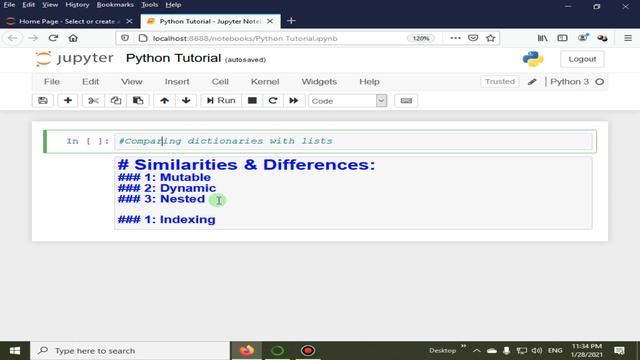This screenshot has height=360, width=640.
Task: Move selected cell up arrow
Action: pyautogui.click(x=164, y=100)
